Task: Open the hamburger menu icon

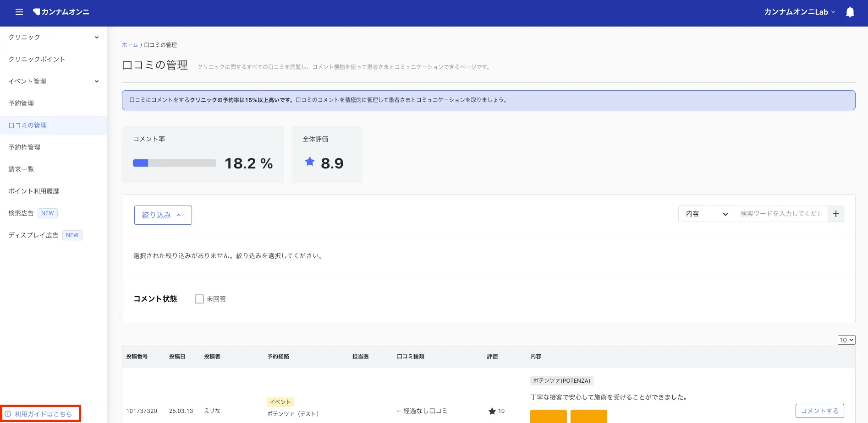Action: 19,12
